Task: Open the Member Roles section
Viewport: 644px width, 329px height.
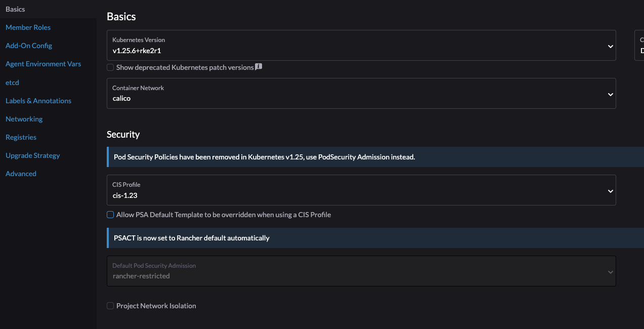Action: pyautogui.click(x=28, y=27)
